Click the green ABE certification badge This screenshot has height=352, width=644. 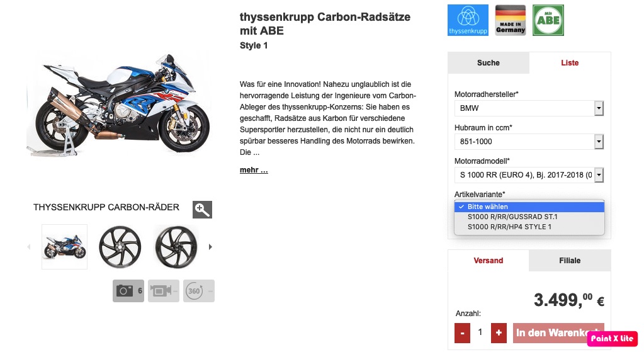tap(548, 20)
